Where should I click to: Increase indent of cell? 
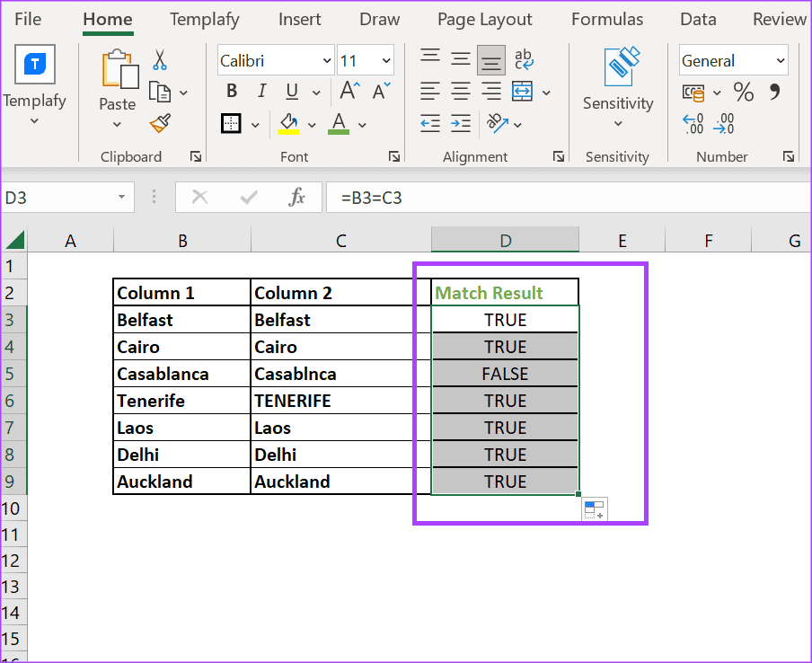(x=461, y=123)
